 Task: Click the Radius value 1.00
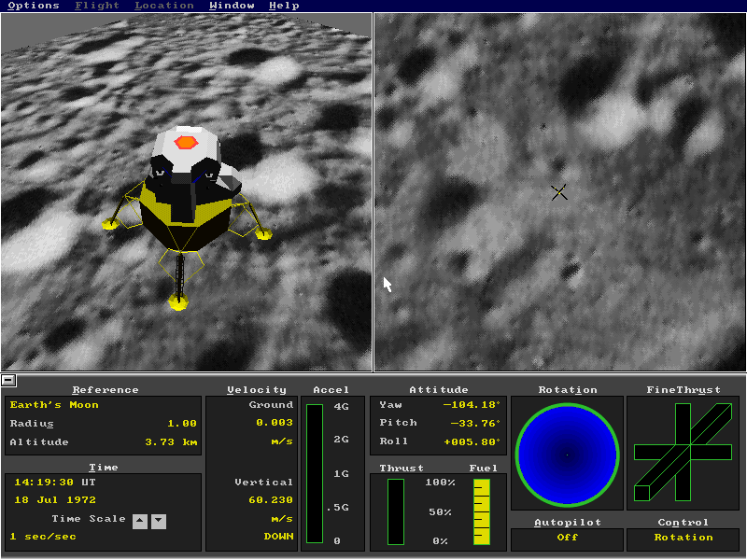pyautogui.click(x=182, y=424)
